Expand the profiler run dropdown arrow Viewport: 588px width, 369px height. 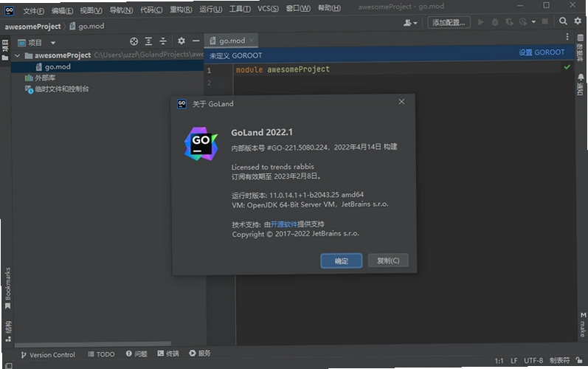(x=533, y=22)
